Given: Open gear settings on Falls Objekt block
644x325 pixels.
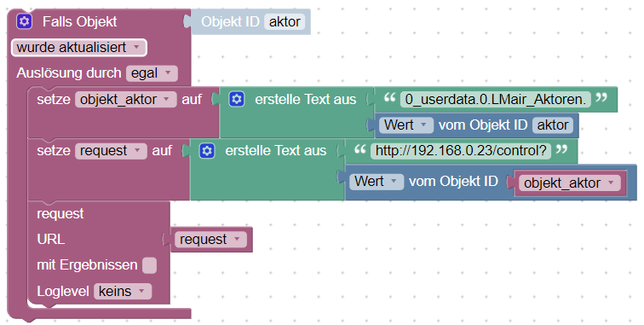Looking at the screenshot, I should click(24, 21).
